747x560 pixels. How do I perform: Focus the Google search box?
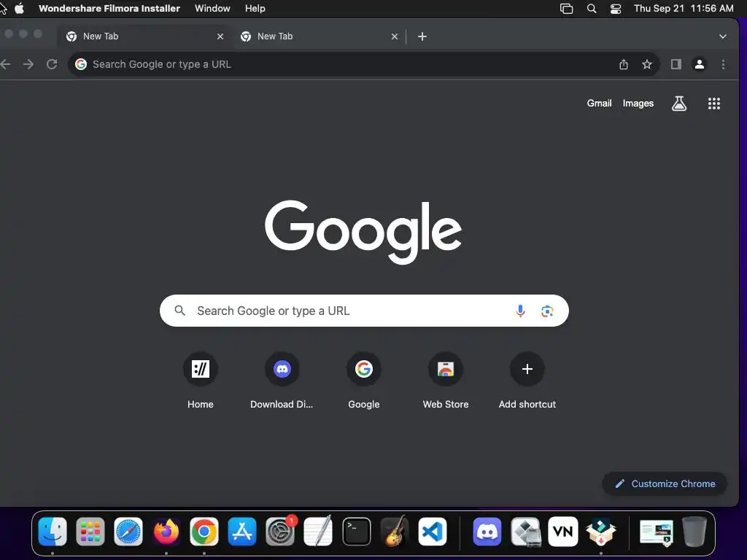364,311
